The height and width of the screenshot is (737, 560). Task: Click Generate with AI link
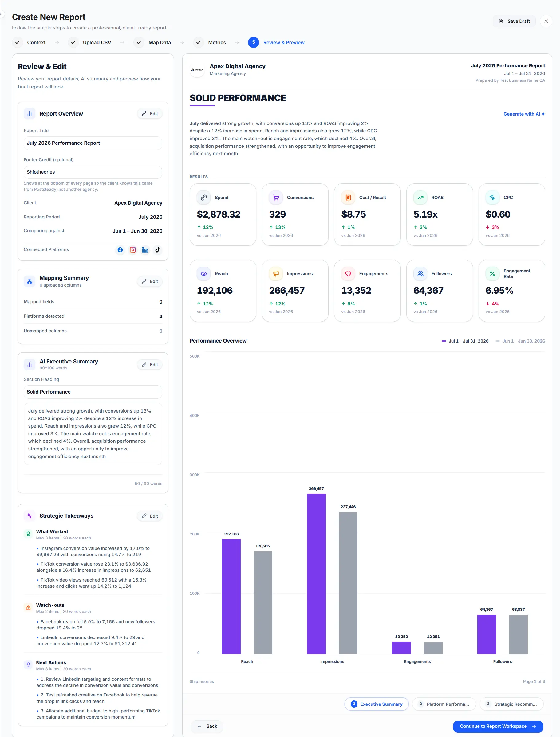[524, 114]
